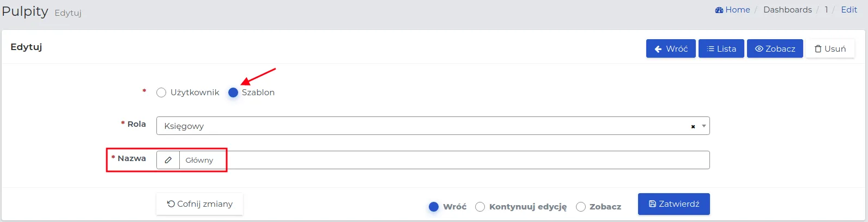The width and height of the screenshot is (868, 222).
Task: Choose Kontynuuj edycję radio option
Action: tap(480, 207)
